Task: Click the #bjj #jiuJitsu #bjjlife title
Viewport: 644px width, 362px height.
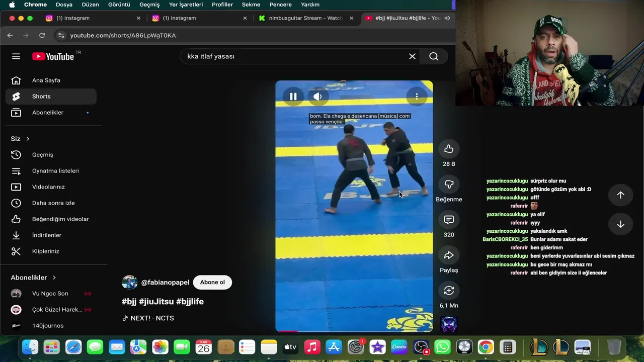Action: [163, 302]
